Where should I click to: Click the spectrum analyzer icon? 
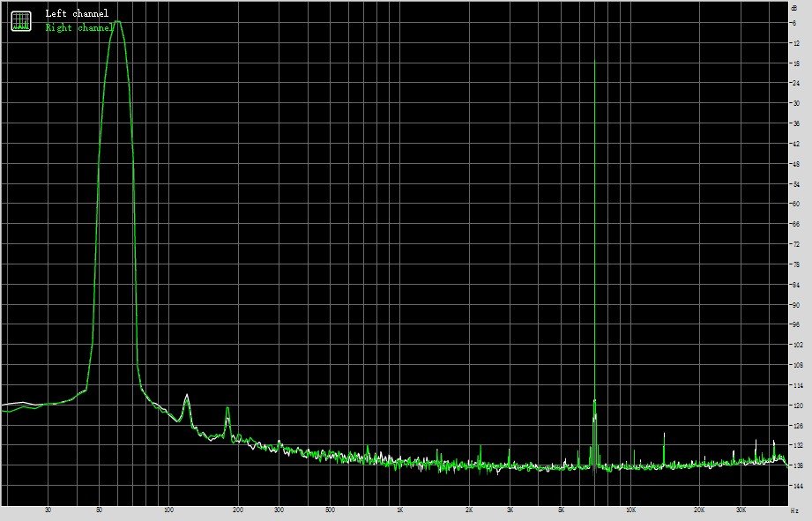point(21,20)
